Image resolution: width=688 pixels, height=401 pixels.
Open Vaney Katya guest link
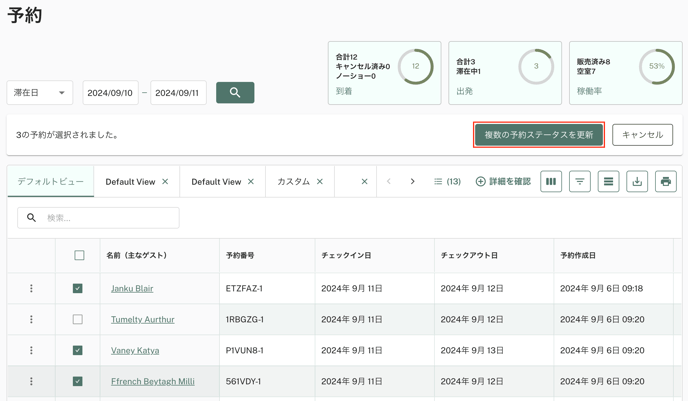(x=135, y=350)
